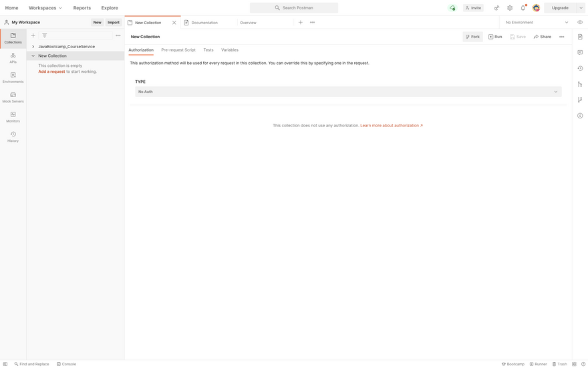This screenshot has width=588, height=368.
Task: Follow the Learn more about authorization link
Action: (x=391, y=126)
